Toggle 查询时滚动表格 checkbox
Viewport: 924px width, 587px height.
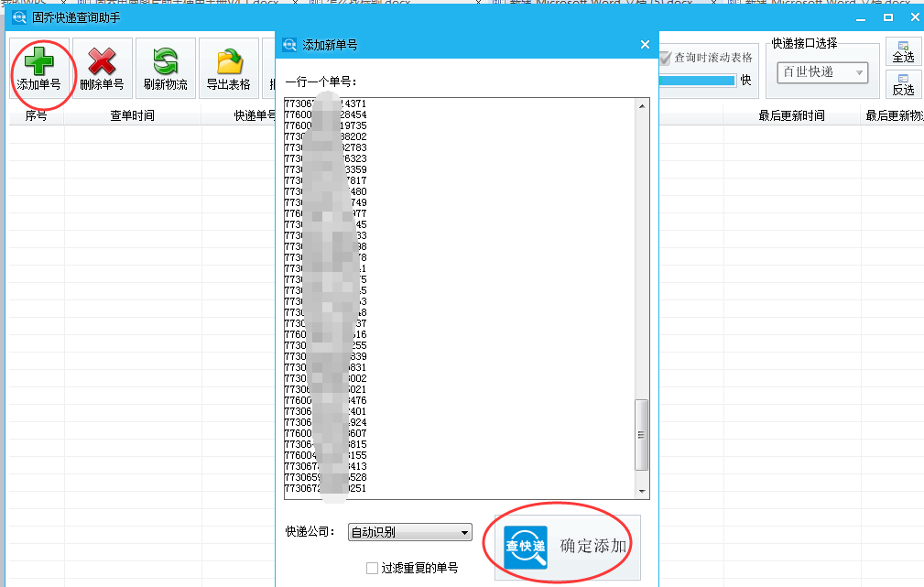coord(666,58)
